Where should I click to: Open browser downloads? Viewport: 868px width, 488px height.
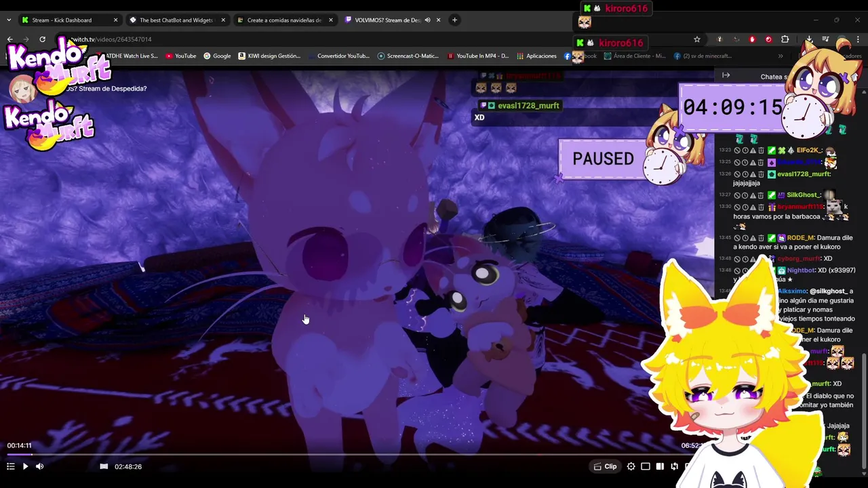click(809, 39)
